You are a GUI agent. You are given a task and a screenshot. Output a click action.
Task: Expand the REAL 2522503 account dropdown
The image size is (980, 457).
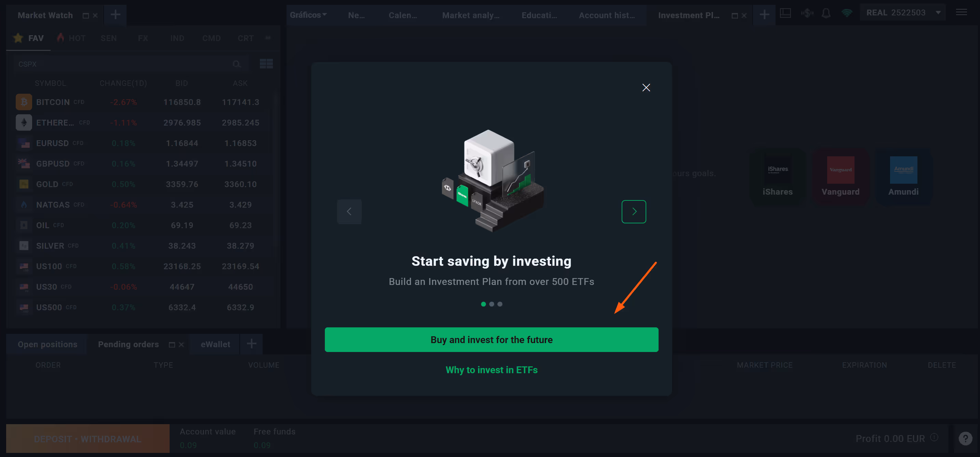[938, 13]
